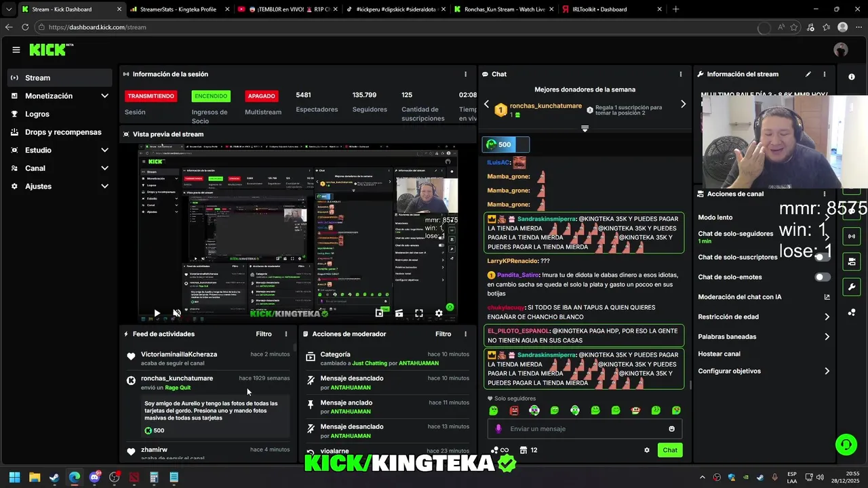
Task: Toggle Chat de solo-suscriptores switch
Action: tap(822, 258)
